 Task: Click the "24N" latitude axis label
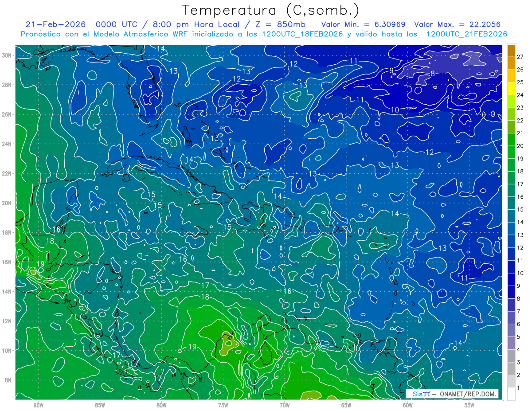(x=7, y=144)
